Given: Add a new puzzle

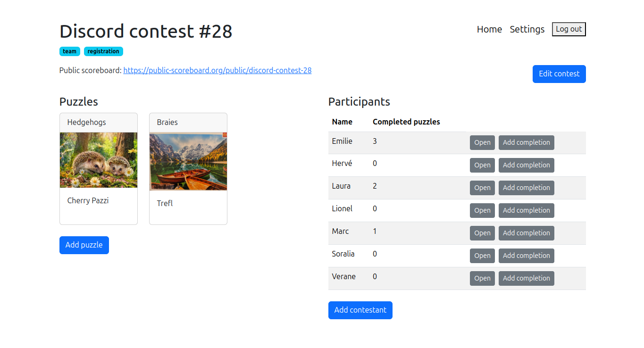Looking at the screenshot, I should click(84, 245).
